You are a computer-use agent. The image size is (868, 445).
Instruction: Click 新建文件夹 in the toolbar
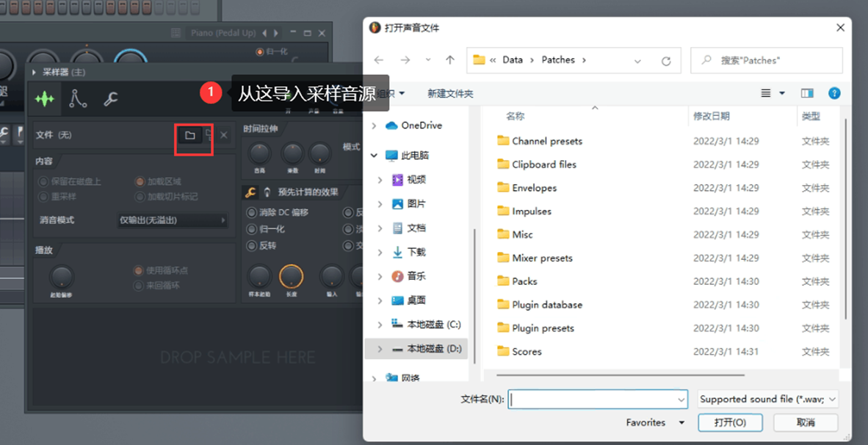pos(450,93)
